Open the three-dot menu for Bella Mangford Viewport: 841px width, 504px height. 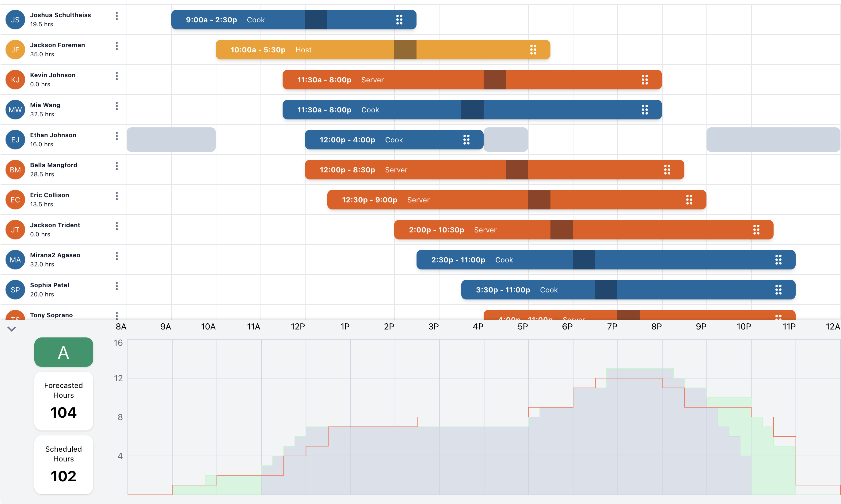click(x=116, y=166)
